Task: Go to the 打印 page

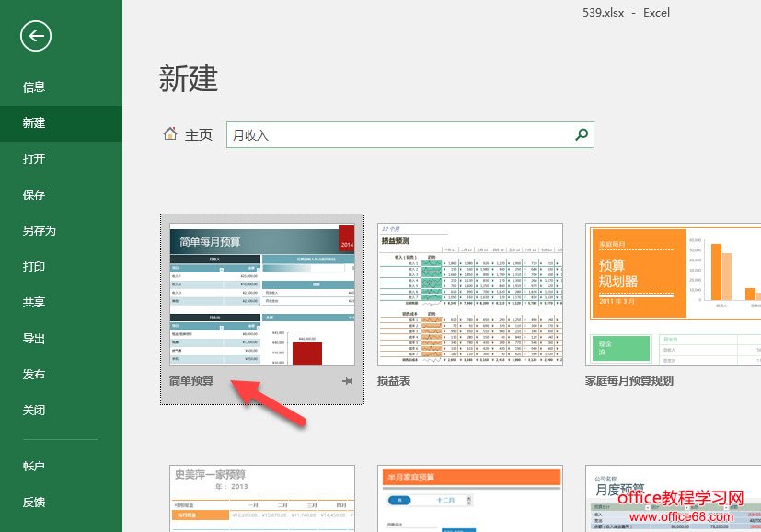Action: pos(34,267)
